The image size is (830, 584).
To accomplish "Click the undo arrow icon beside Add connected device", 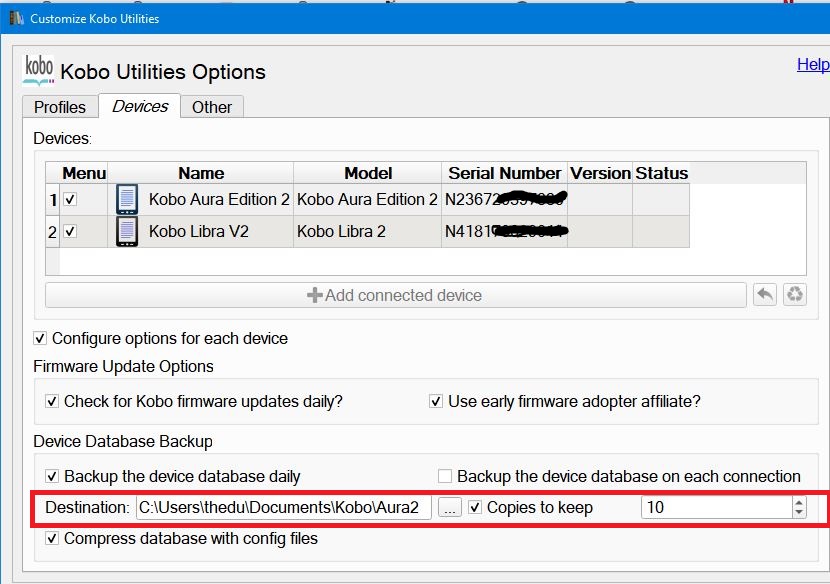I will [x=765, y=294].
